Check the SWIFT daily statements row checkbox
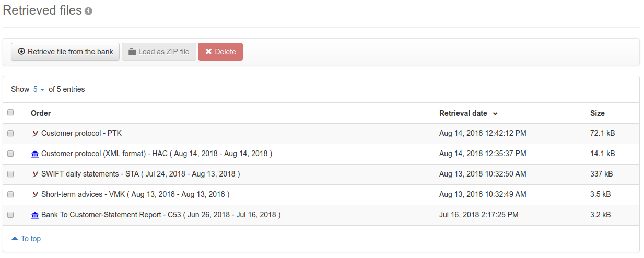 (x=10, y=174)
